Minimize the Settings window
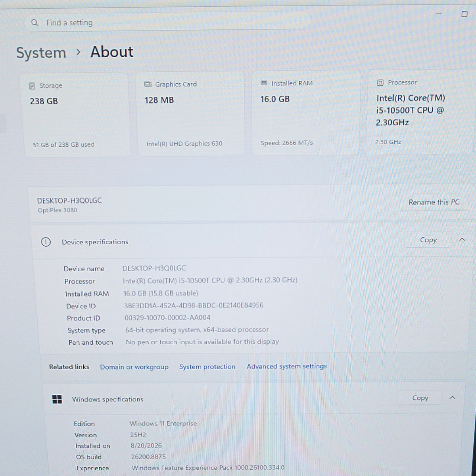The width and height of the screenshot is (476, 476). click(x=438, y=14)
